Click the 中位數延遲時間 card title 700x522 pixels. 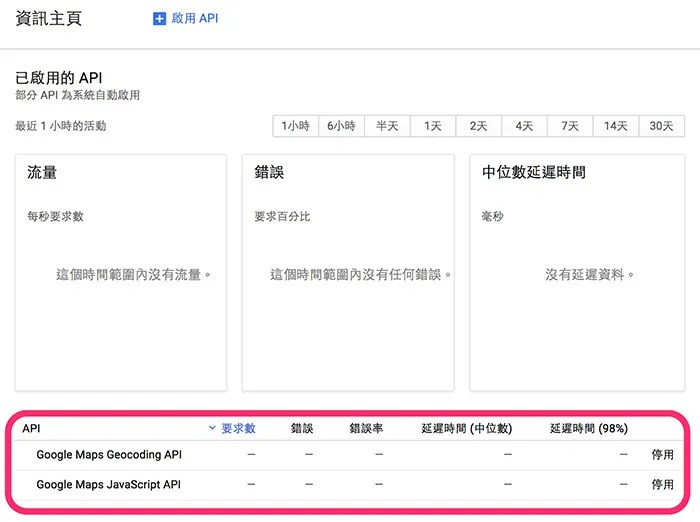(534, 172)
